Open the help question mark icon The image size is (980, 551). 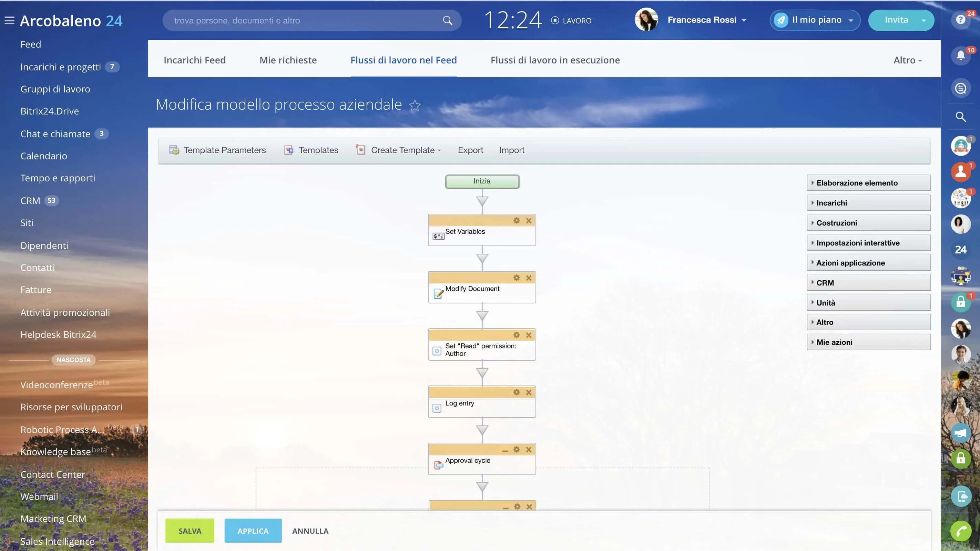[961, 19]
